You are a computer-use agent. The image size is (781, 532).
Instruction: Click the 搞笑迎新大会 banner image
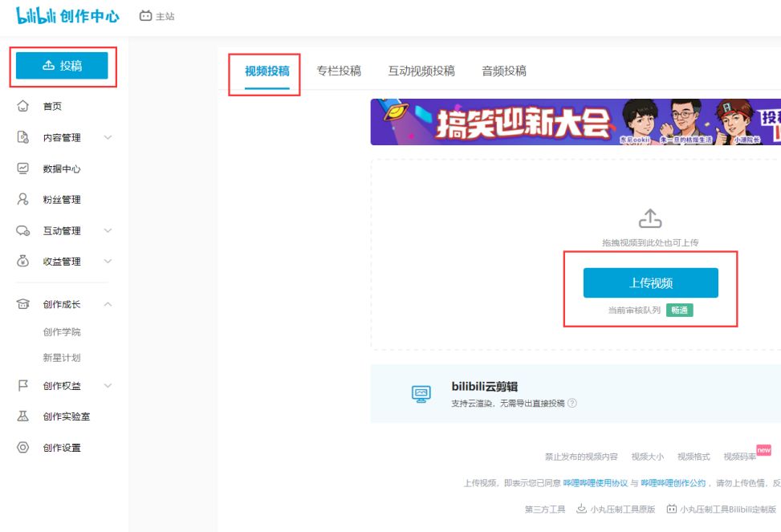[576, 122]
